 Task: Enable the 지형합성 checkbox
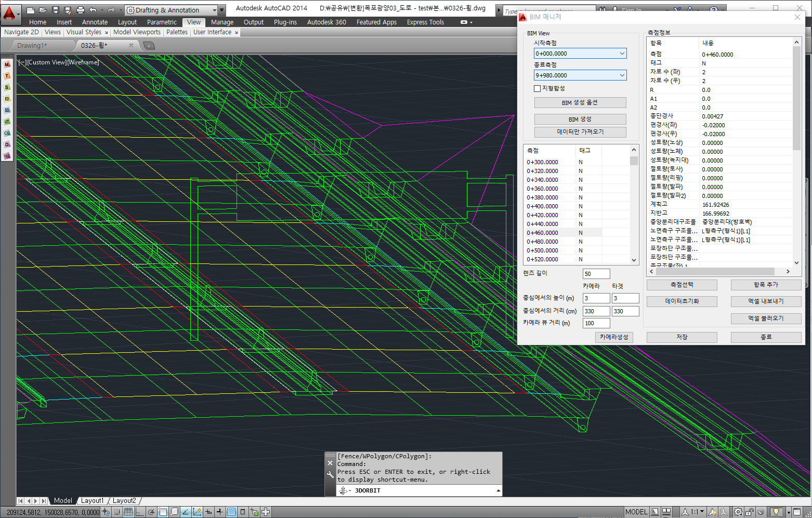(x=538, y=88)
